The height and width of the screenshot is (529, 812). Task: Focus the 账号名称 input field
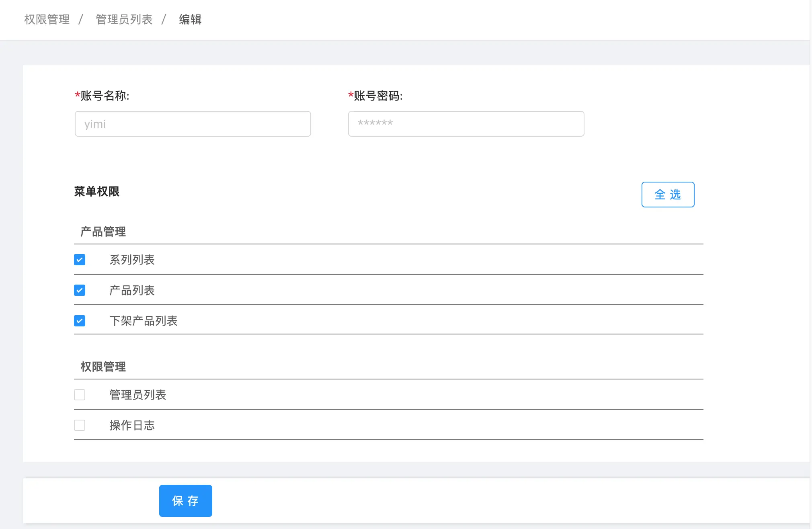click(193, 124)
